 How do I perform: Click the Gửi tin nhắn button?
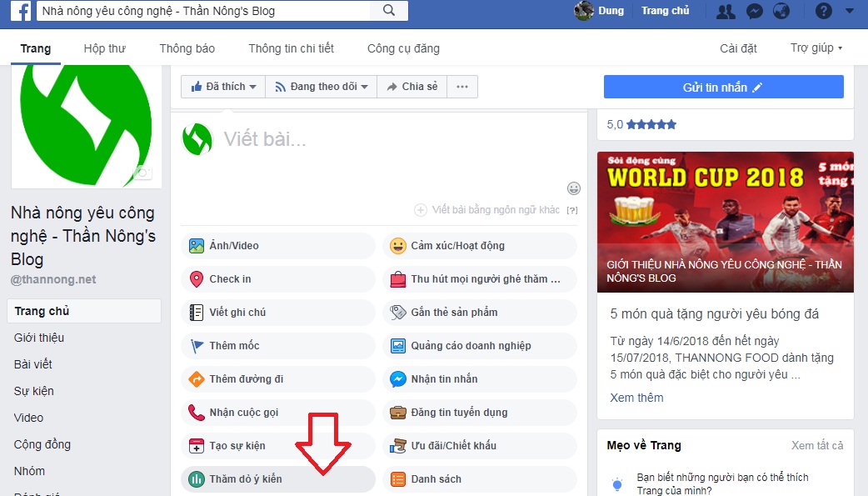pos(724,87)
